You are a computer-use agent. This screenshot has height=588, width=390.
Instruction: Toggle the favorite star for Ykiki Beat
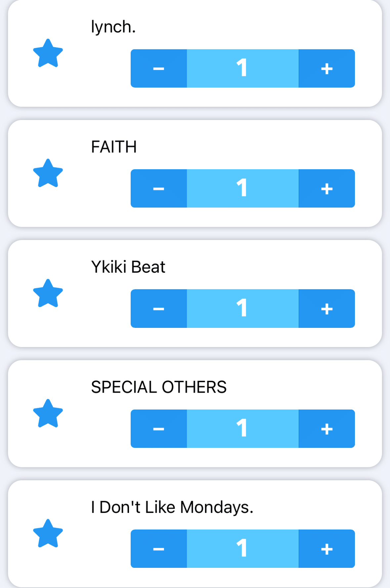pos(48,294)
